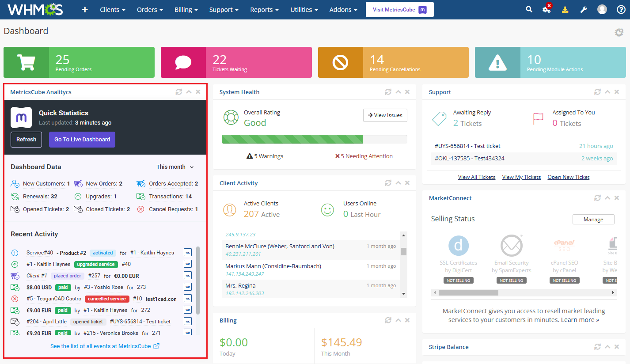The height and width of the screenshot is (364, 630).
Task: Refresh the System Health widget
Action: pos(388,92)
